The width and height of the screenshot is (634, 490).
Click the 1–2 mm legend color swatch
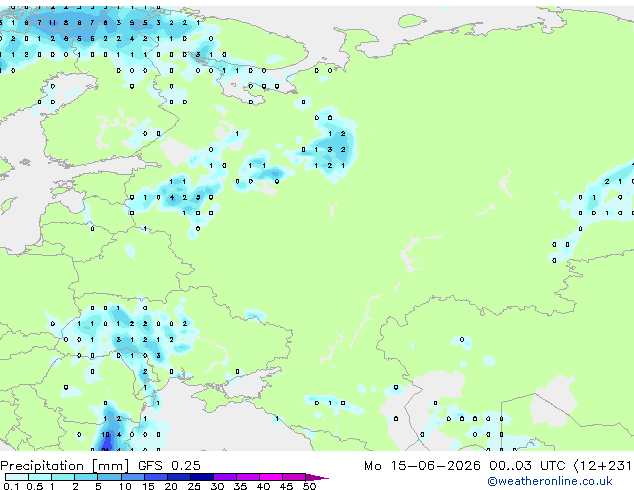pyautogui.click(x=63, y=477)
